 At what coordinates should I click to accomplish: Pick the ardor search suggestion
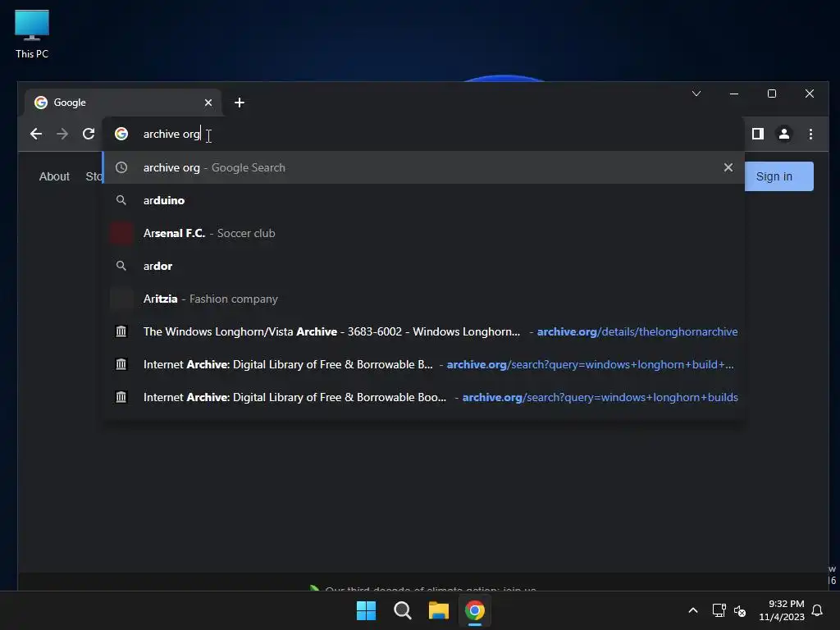(x=423, y=266)
